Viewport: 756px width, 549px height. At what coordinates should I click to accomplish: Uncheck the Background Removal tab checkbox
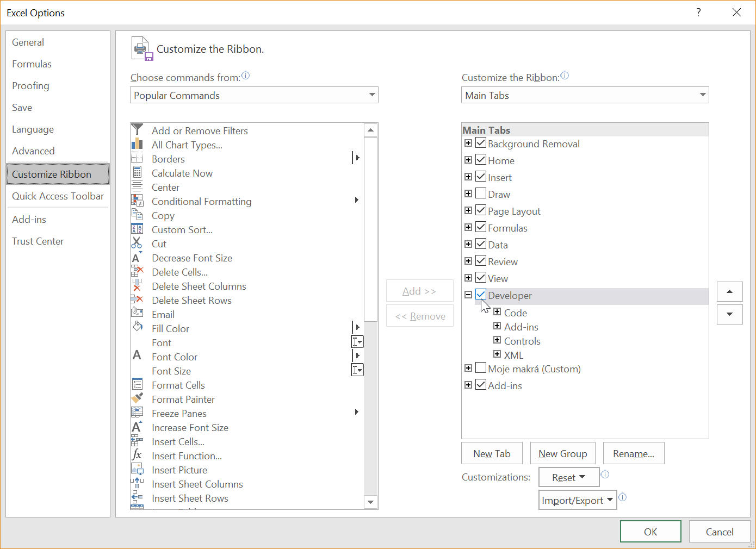coord(481,143)
